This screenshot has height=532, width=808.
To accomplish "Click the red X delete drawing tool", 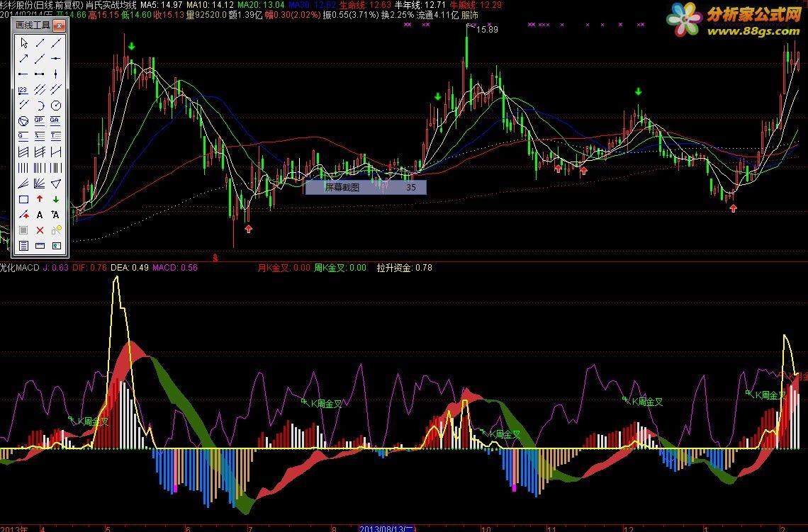I will (x=40, y=230).
